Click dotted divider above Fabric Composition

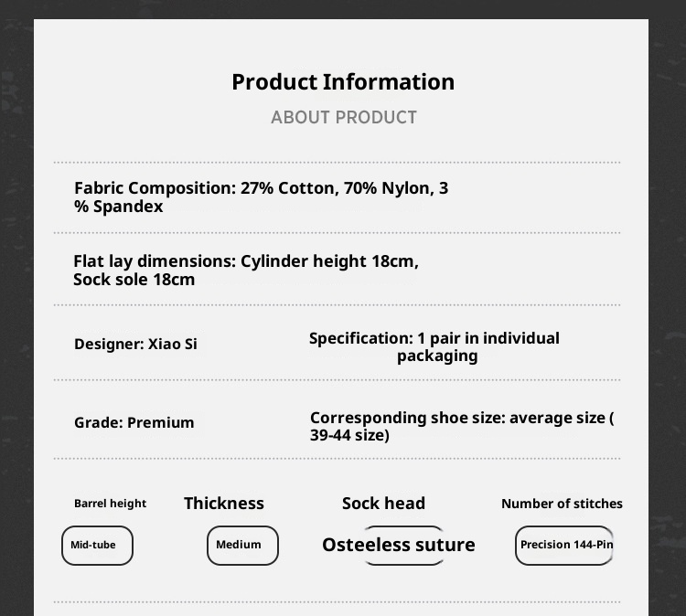click(x=337, y=163)
